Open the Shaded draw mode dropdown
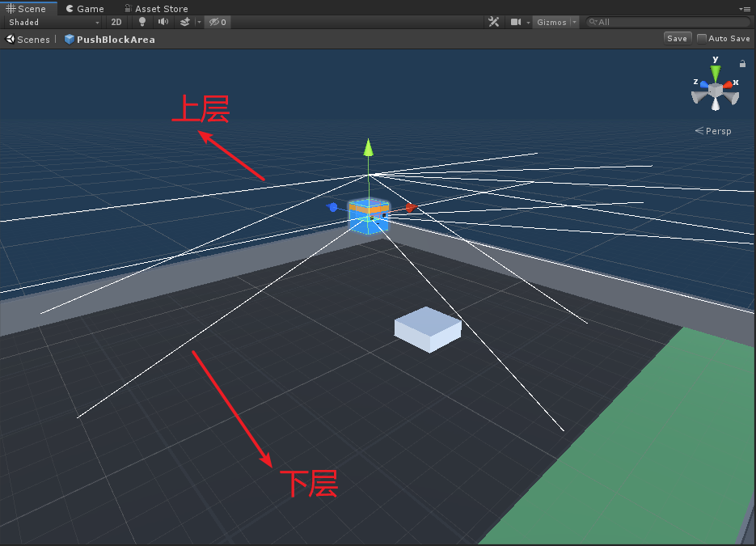The image size is (756, 546). (53, 22)
